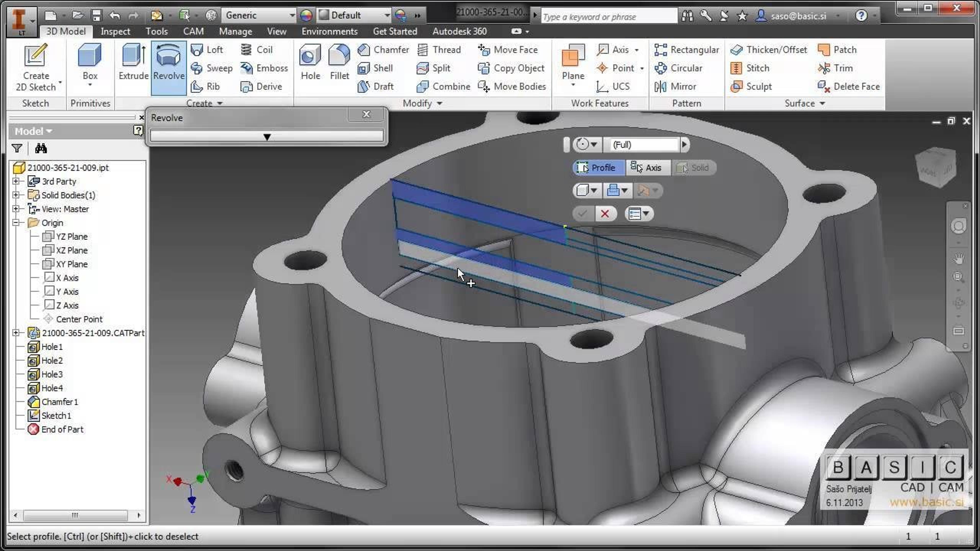Collapse the Origin folder in browser
This screenshot has height=551, width=980.
click(x=16, y=223)
